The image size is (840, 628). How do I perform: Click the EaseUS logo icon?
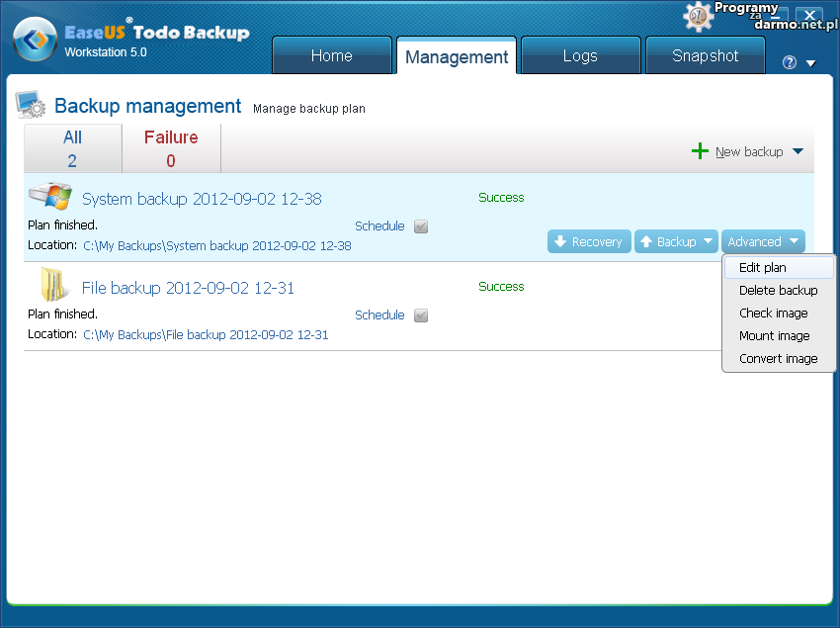[35, 40]
